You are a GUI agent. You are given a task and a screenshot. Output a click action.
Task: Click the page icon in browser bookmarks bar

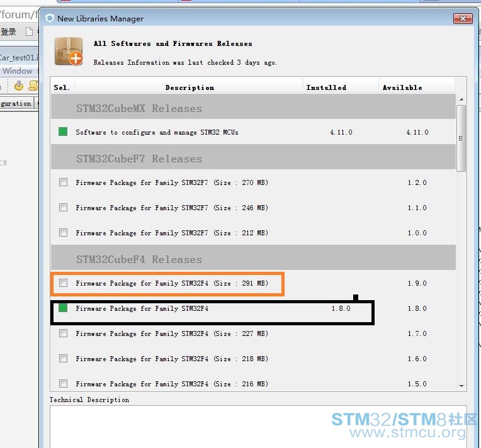tap(29, 31)
